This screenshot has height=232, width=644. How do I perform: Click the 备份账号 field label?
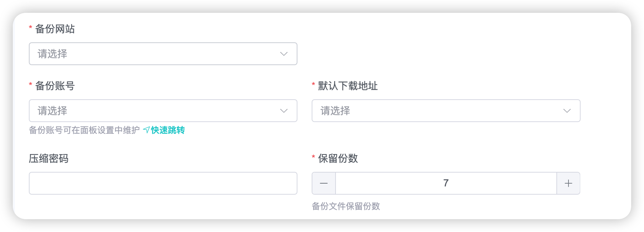click(x=55, y=86)
